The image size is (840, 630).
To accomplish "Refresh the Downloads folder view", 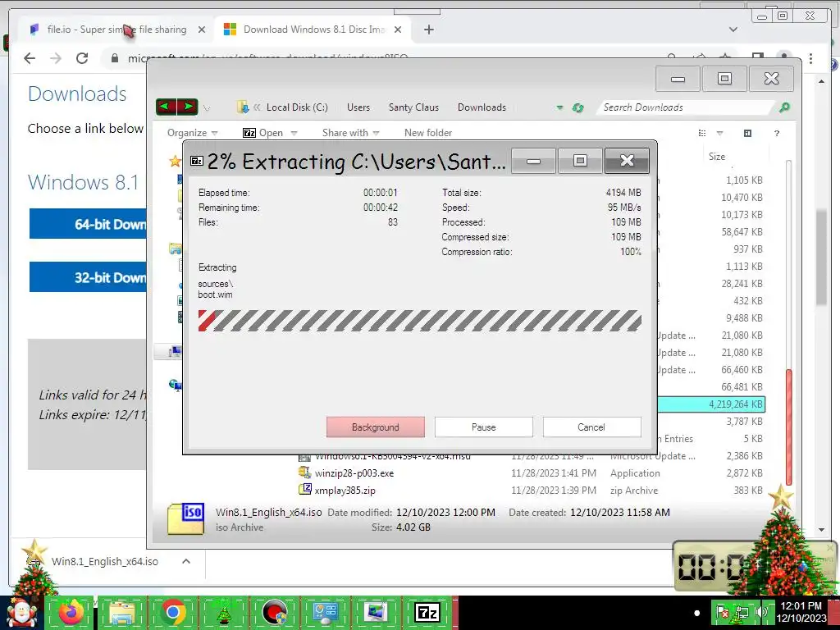I will (577, 107).
